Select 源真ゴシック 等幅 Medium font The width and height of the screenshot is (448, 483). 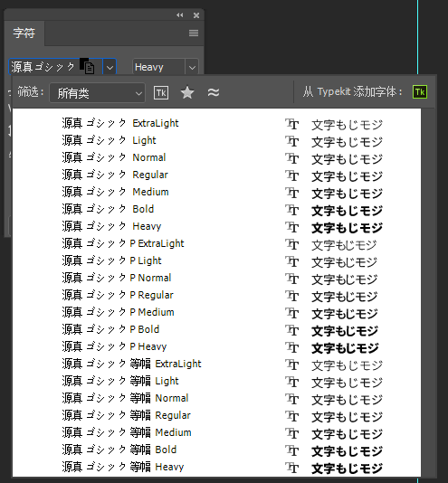[x=216, y=432]
